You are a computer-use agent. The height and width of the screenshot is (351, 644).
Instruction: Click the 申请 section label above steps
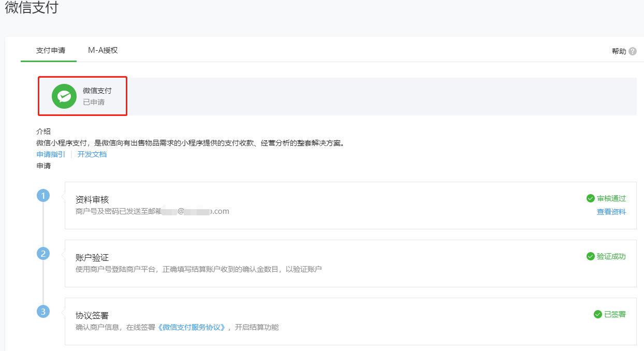[43, 166]
